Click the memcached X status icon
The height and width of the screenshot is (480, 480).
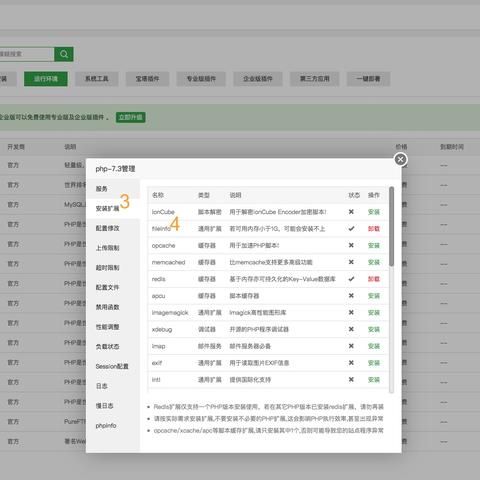(x=351, y=262)
